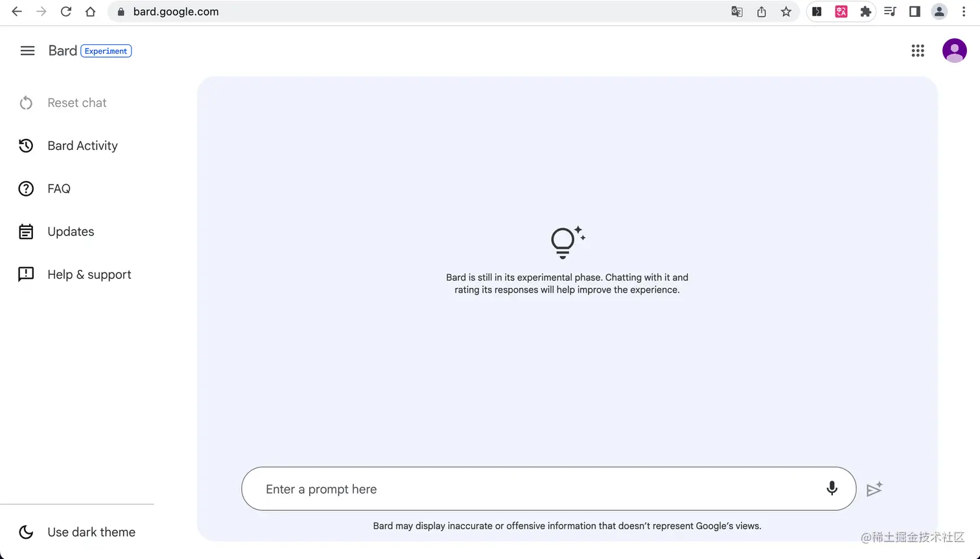The width and height of the screenshot is (980, 559).
Task: Bookmark this page with the star icon
Action: coord(786,12)
